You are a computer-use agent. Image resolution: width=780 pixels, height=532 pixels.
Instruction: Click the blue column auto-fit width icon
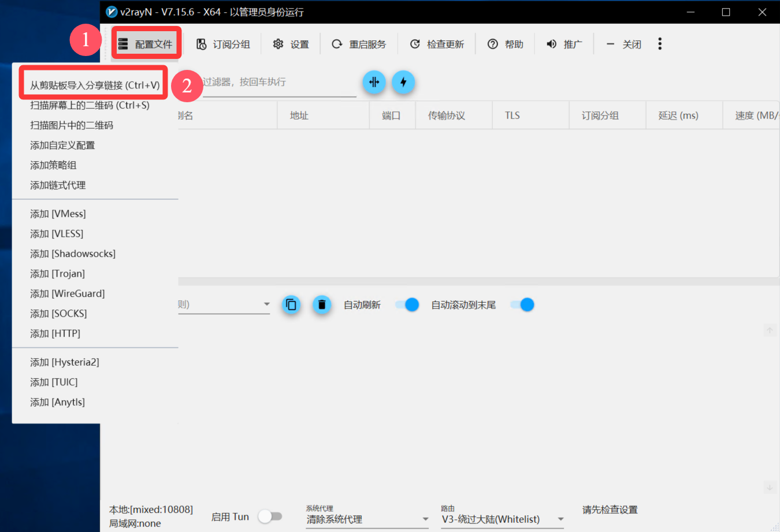[374, 82]
